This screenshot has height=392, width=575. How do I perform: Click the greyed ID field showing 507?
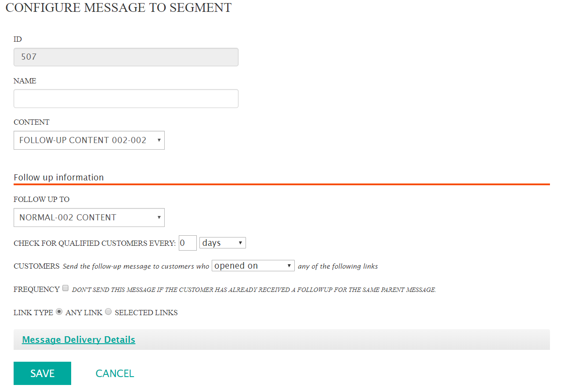coord(126,57)
